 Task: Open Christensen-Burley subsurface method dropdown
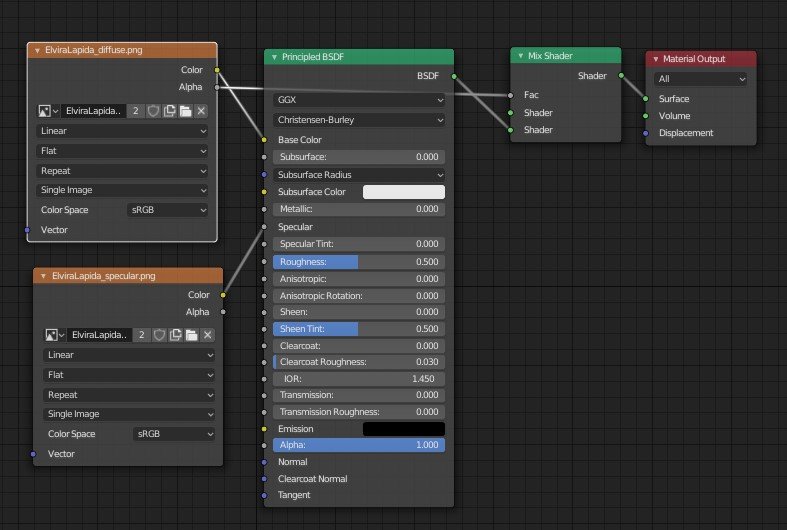click(x=358, y=120)
